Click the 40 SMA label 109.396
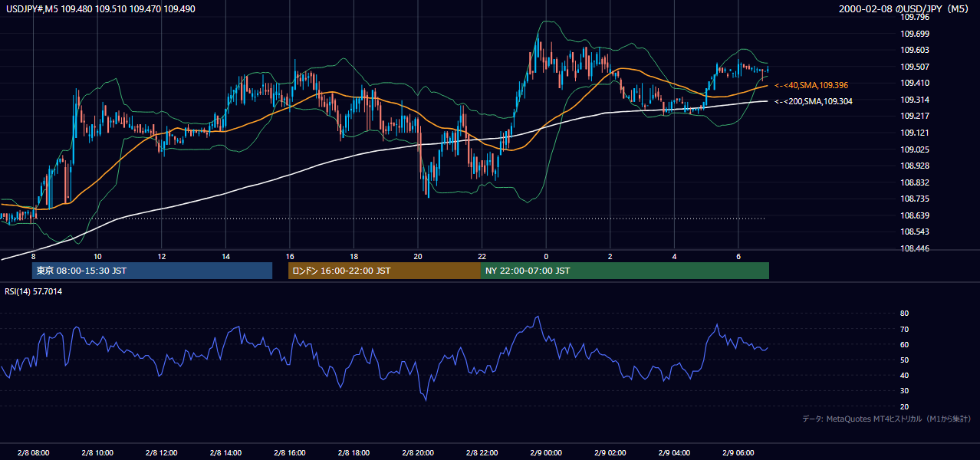This screenshot has height=460, width=980. pyautogui.click(x=811, y=85)
